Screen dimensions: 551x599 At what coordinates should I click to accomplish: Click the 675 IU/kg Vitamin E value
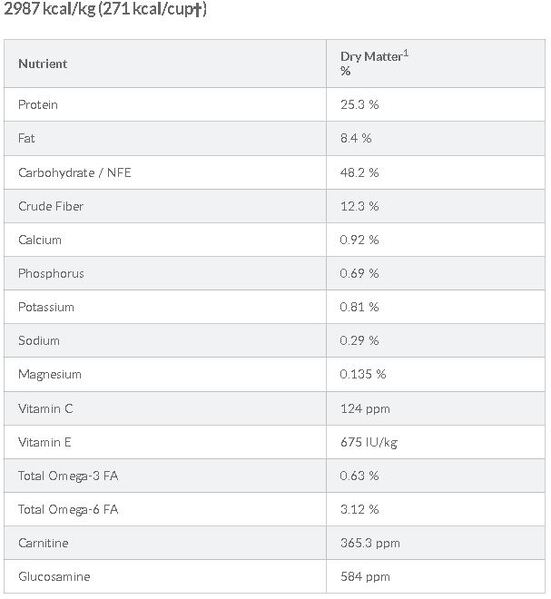369,442
